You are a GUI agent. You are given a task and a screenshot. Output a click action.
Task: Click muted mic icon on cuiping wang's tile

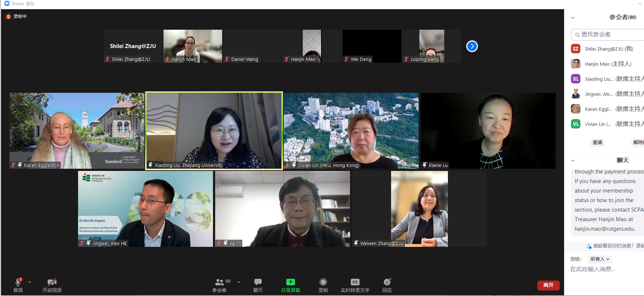pyautogui.click(x=406, y=59)
